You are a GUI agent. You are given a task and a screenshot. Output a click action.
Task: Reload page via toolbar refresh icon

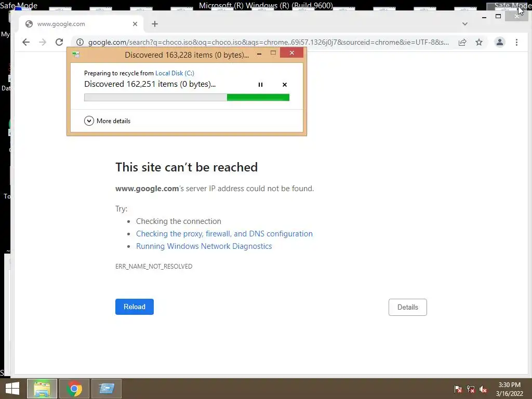(x=59, y=42)
